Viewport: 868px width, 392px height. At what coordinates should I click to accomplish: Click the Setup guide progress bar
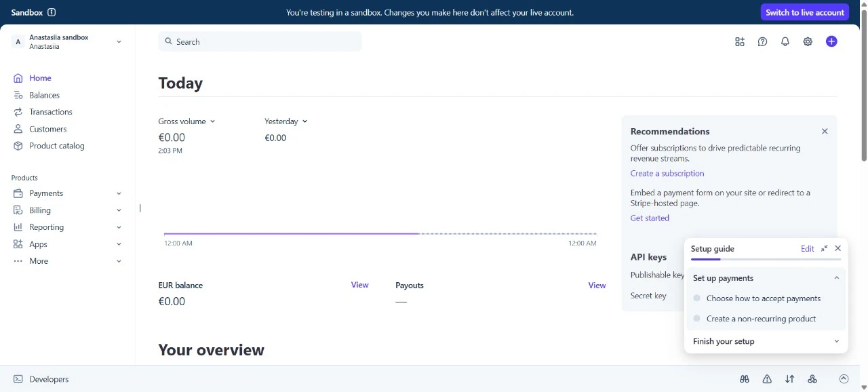click(766, 259)
